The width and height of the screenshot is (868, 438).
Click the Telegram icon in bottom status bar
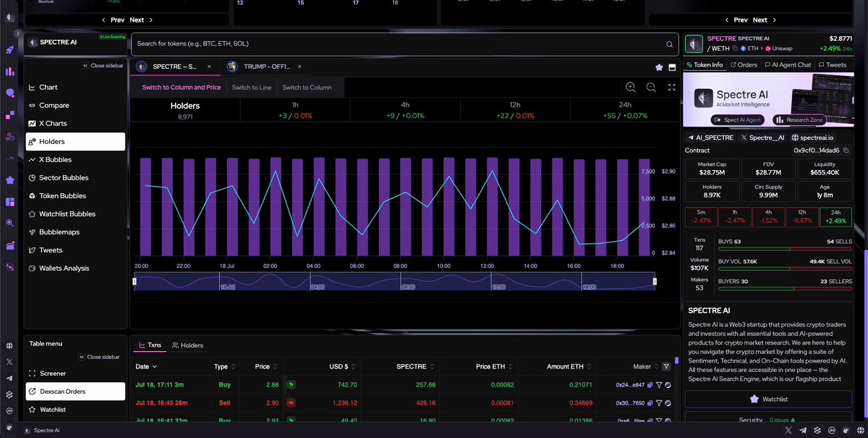[x=802, y=430]
